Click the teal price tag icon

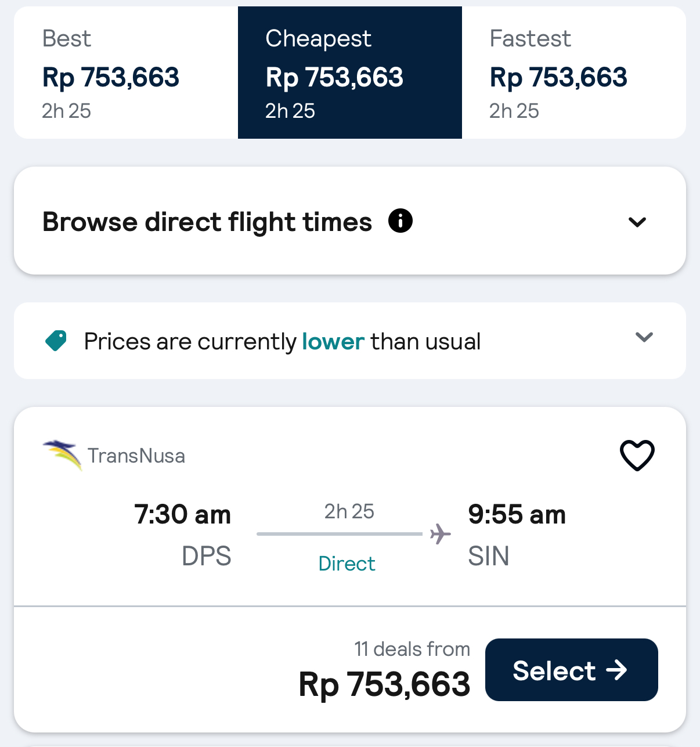[x=56, y=341]
